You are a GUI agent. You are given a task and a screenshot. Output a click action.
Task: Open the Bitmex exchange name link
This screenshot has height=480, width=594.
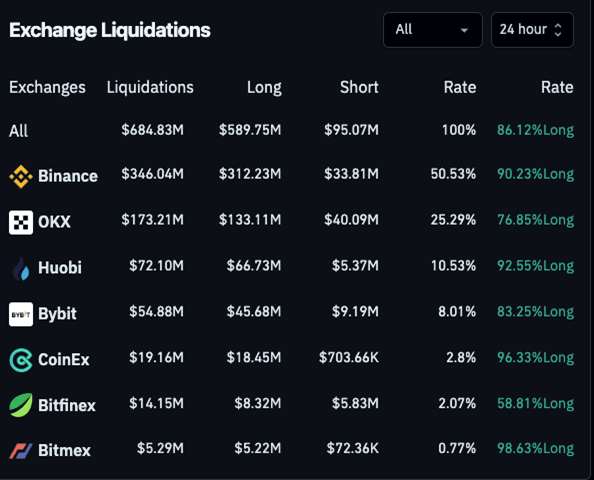coord(64,451)
